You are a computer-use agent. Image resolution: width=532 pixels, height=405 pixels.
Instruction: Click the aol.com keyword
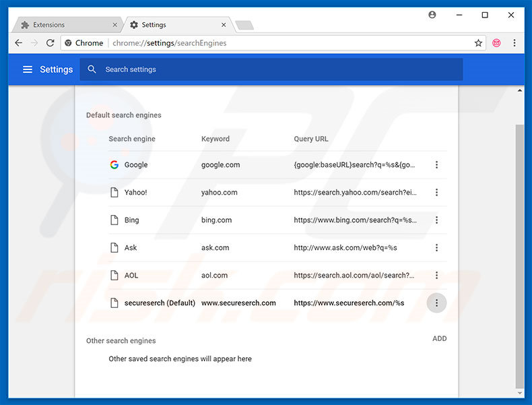(x=214, y=276)
